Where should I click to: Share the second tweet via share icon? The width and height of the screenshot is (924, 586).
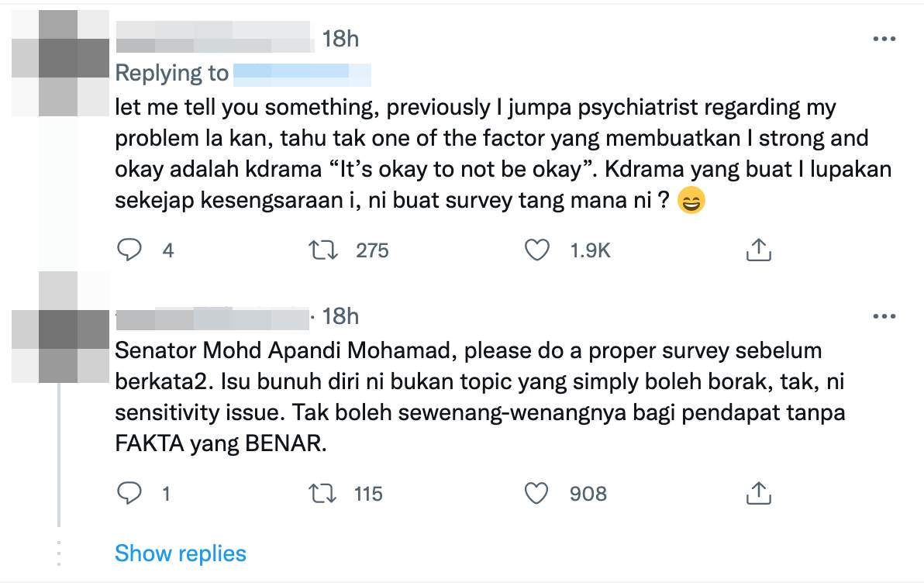pyautogui.click(x=758, y=494)
